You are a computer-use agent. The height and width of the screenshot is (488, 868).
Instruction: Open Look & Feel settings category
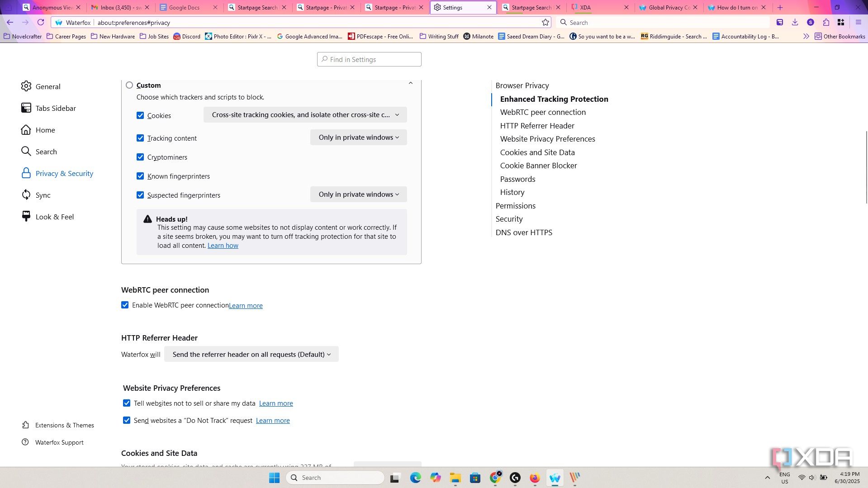point(47,217)
